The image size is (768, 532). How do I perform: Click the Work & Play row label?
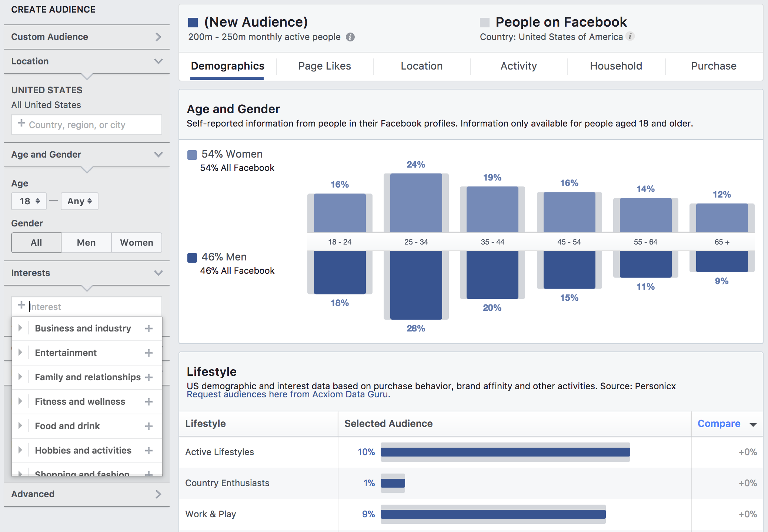(211, 514)
